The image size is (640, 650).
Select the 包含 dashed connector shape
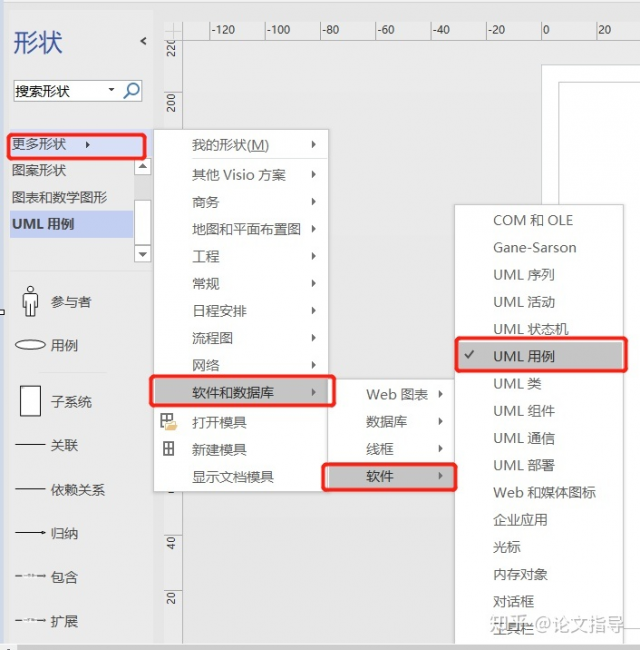click(x=47, y=576)
